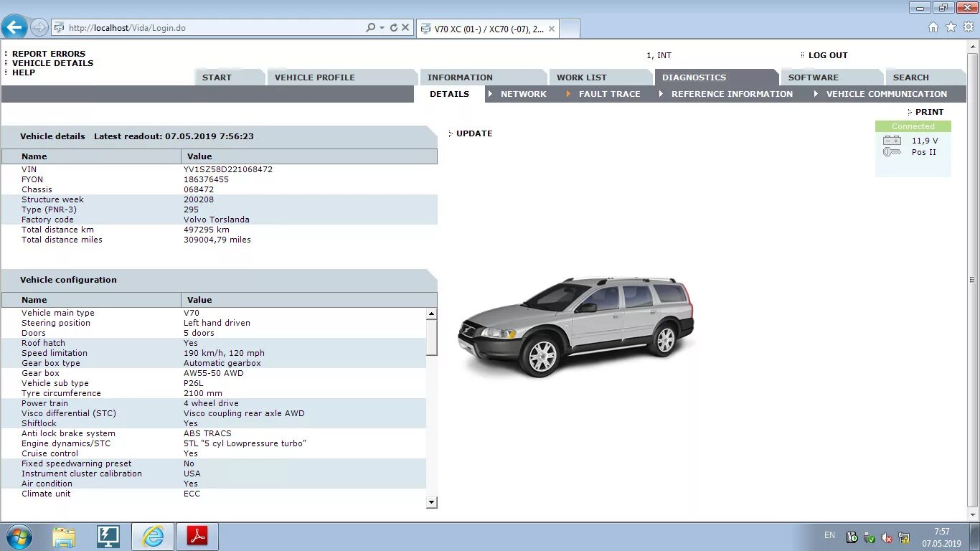This screenshot has width=980, height=551.
Task: Click the battery voltage icon
Action: [892, 141]
